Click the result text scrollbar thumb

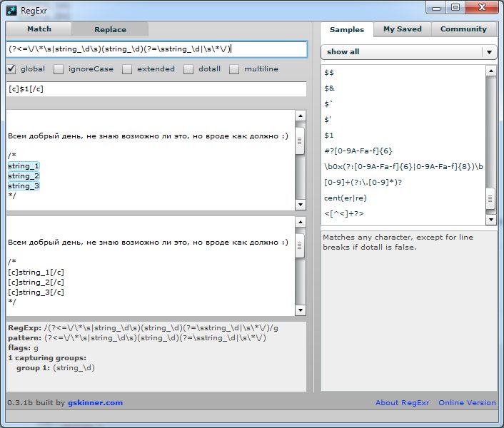pos(300,246)
